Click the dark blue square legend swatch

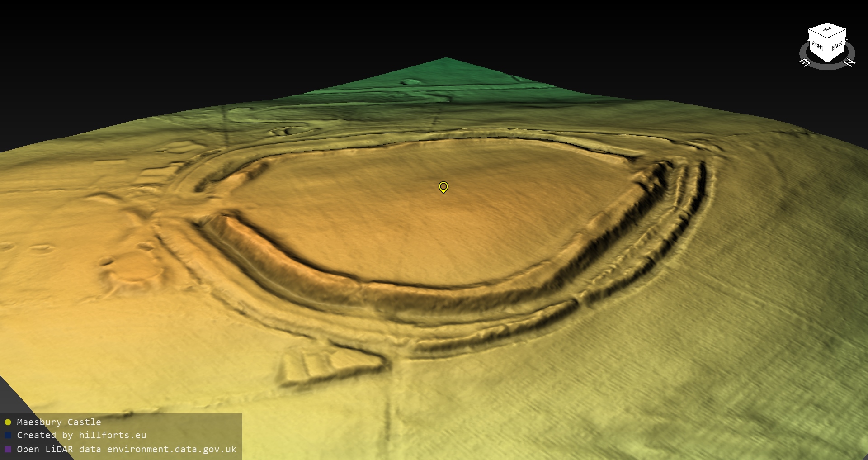[8, 436]
